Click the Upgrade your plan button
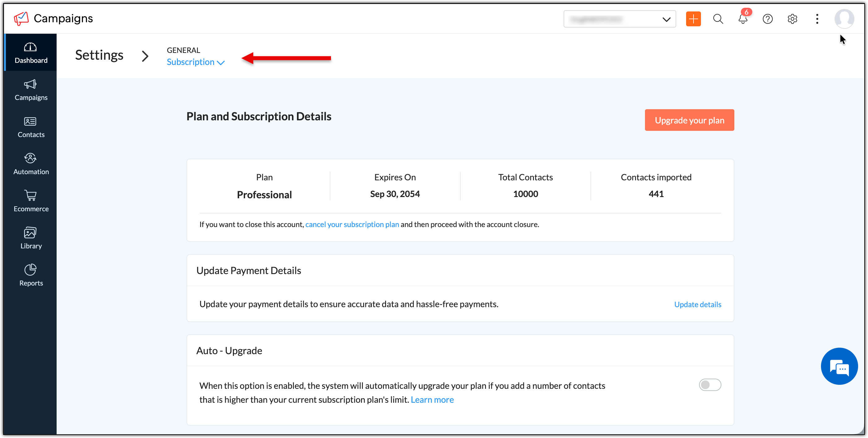Screen dimensions: 868x438 coord(689,120)
